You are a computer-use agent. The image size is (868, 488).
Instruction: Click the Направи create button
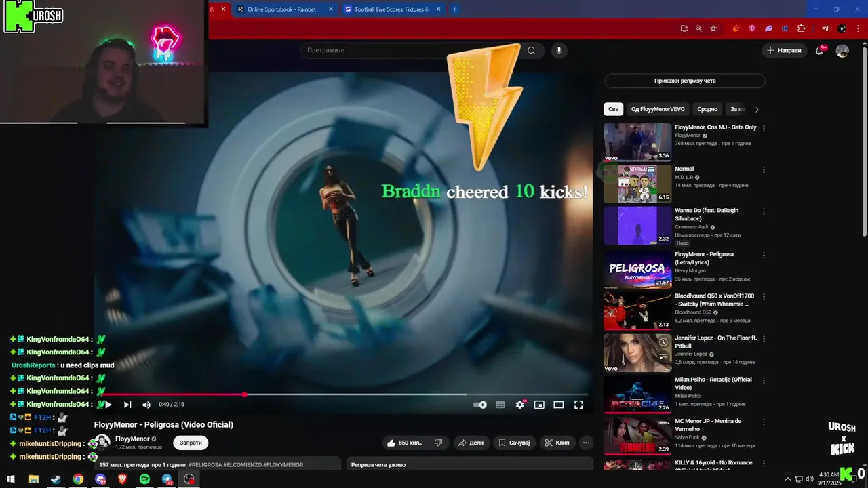point(784,50)
